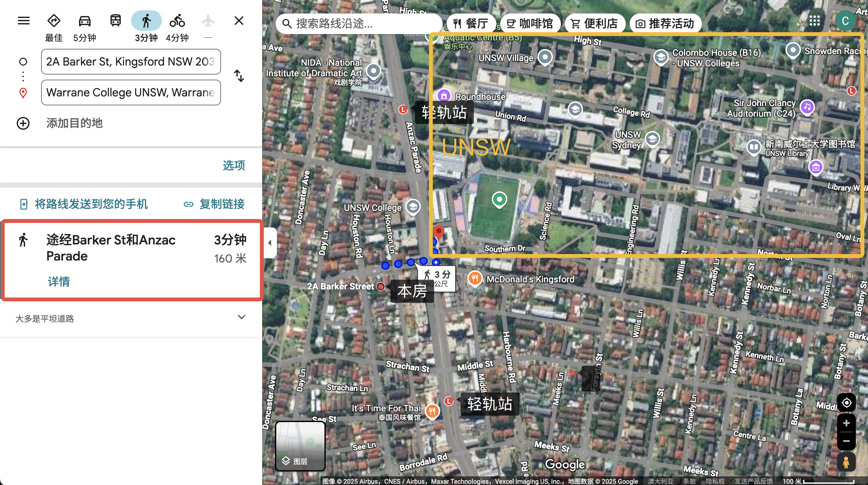Click the 100 米 map scale
Image resolution: width=868 pixels, height=485 pixels.
coord(818,481)
